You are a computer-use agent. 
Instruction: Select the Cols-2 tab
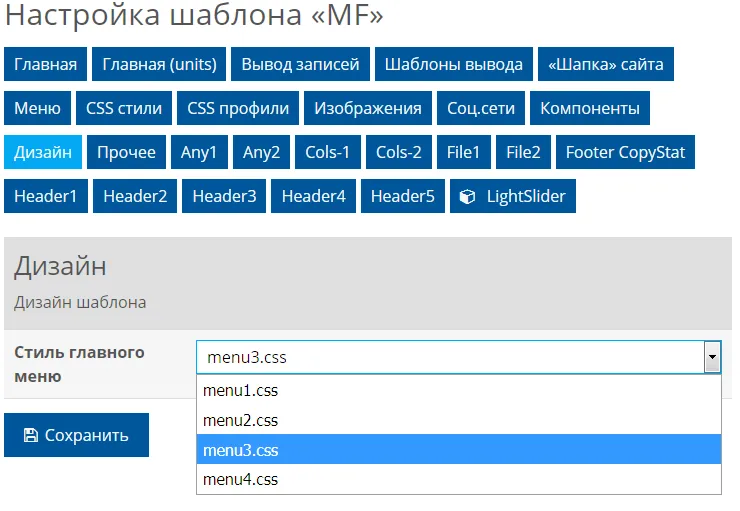click(398, 152)
